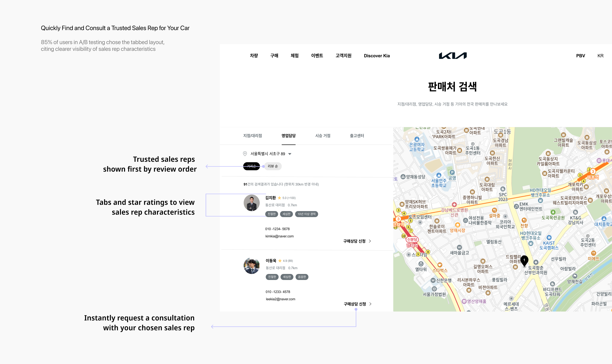
Task: Click the 스타벅스 cafe icon on map
Action: pos(440,265)
